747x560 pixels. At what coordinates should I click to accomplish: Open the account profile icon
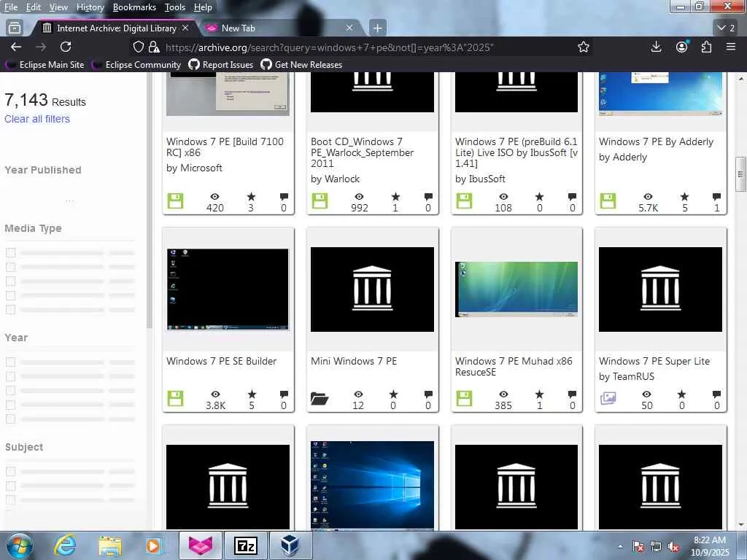click(x=682, y=47)
